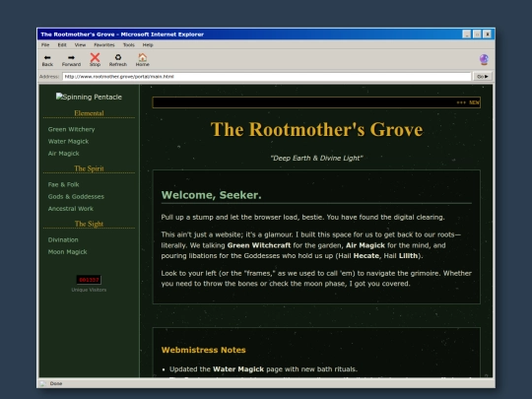Click the Go button beside address bar
532x399 pixels.
tap(483, 77)
